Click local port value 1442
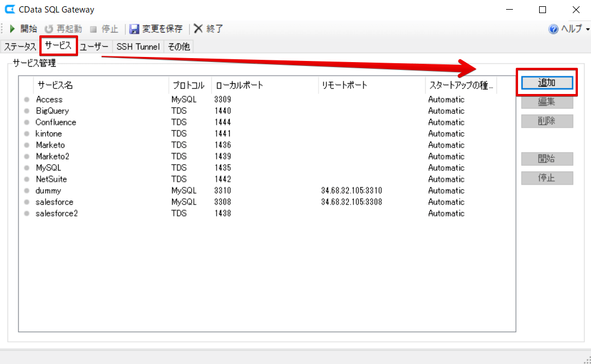Image resolution: width=591 pixels, height=364 pixels. (222, 179)
